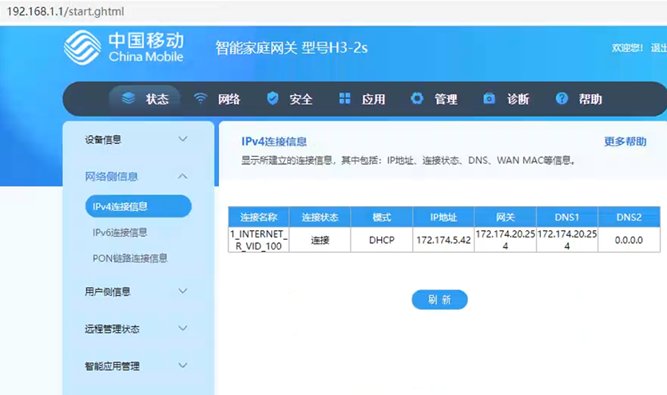Viewport: 667px width, 395px height.
Task: Click the 连接状态 column header
Action: [320, 217]
